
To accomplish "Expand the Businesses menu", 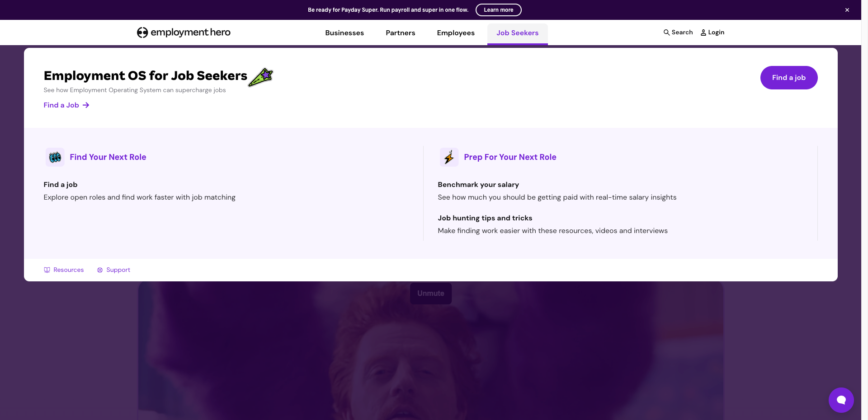I will coord(344,33).
